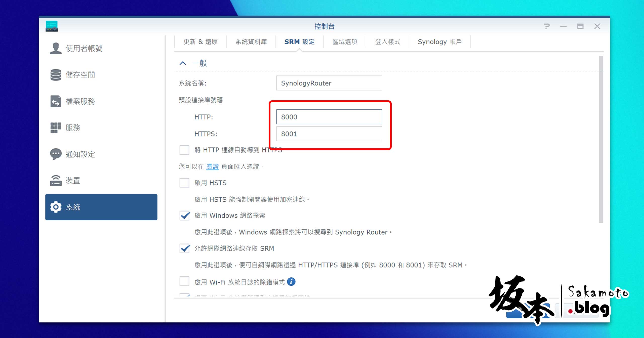Switch to the Synology 帳戶 tab

(439, 42)
